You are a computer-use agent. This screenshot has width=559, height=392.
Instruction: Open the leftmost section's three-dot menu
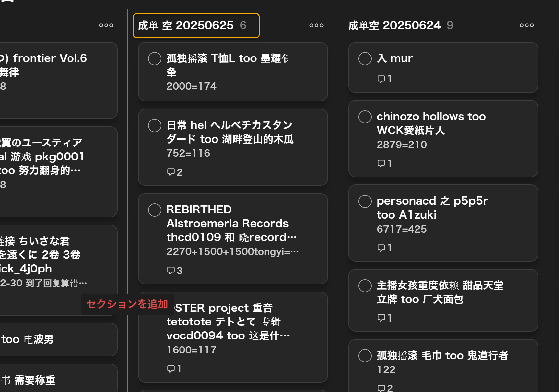pos(106,25)
